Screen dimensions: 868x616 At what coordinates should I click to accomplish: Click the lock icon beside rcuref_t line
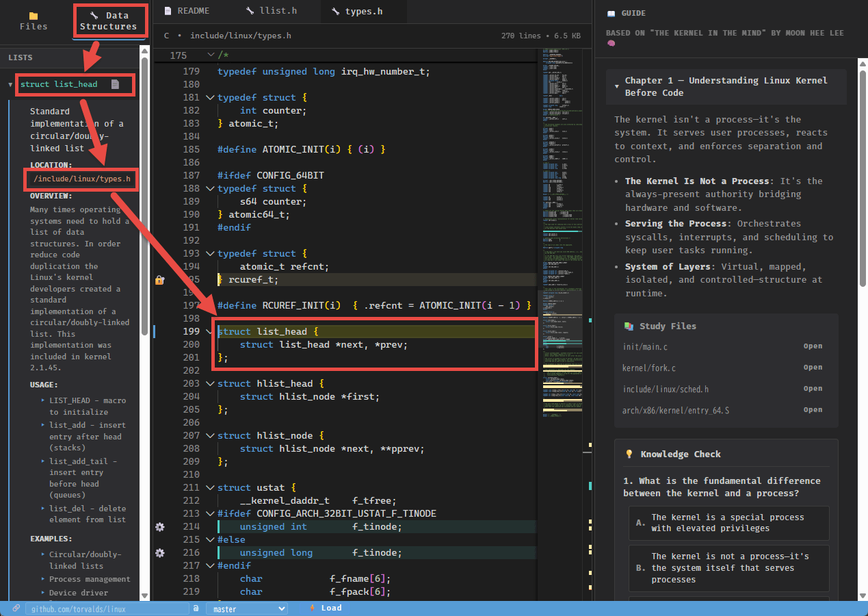(159, 280)
